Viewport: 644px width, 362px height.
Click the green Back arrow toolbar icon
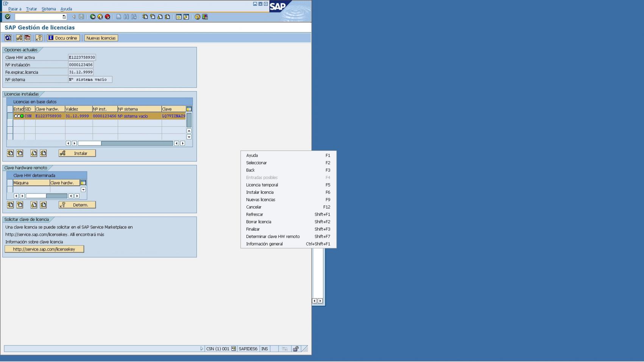coord(93,17)
